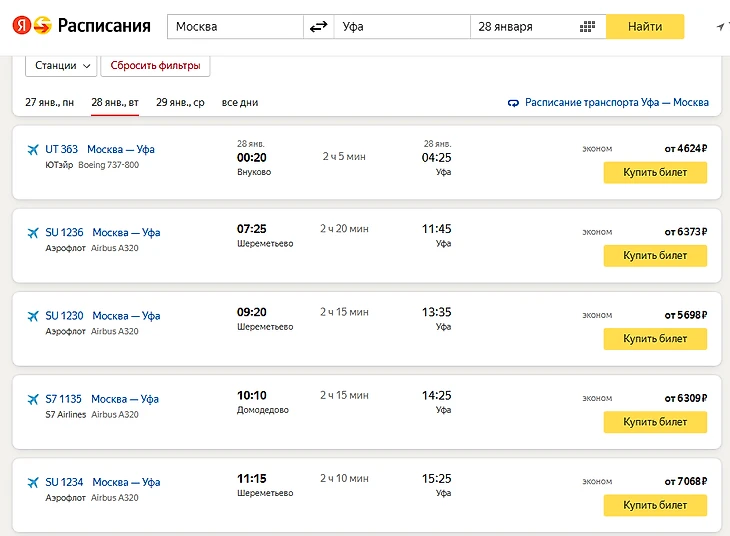Buy ticket for flight UT 363
Image resolution: width=730 pixels, height=536 pixels.
655,172
